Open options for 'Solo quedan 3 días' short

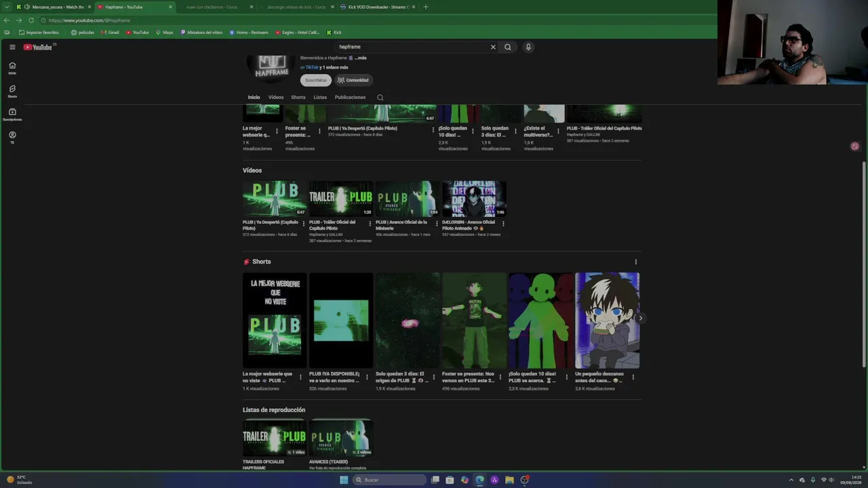(433, 378)
